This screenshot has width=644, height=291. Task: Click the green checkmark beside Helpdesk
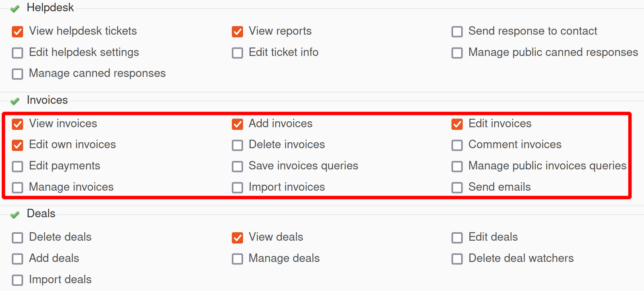(14, 8)
